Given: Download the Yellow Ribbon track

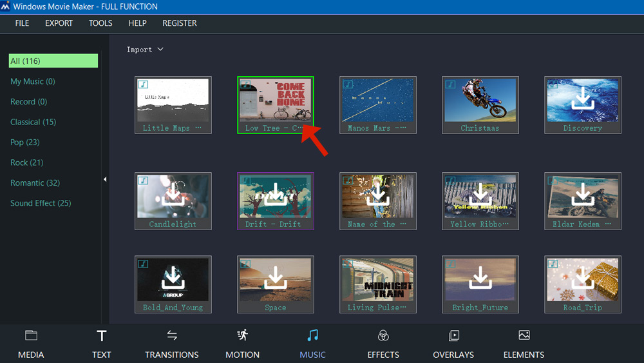Looking at the screenshot, I should pos(480,195).
